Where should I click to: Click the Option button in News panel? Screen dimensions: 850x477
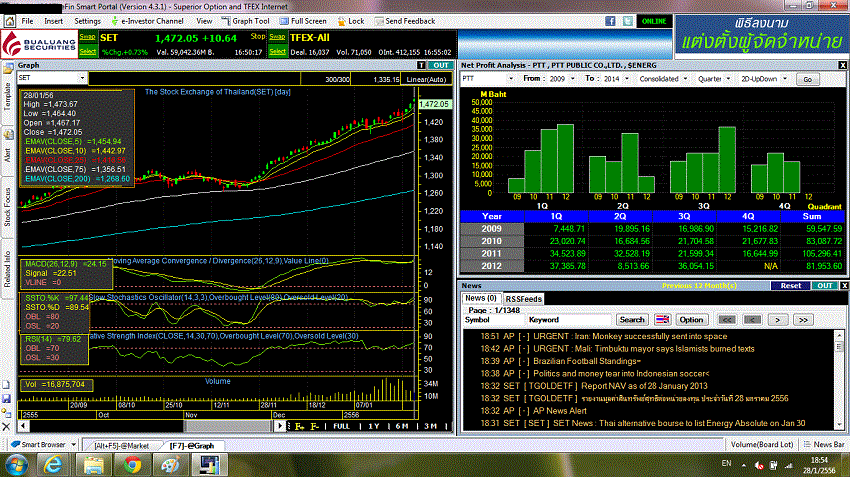[691, 320]
